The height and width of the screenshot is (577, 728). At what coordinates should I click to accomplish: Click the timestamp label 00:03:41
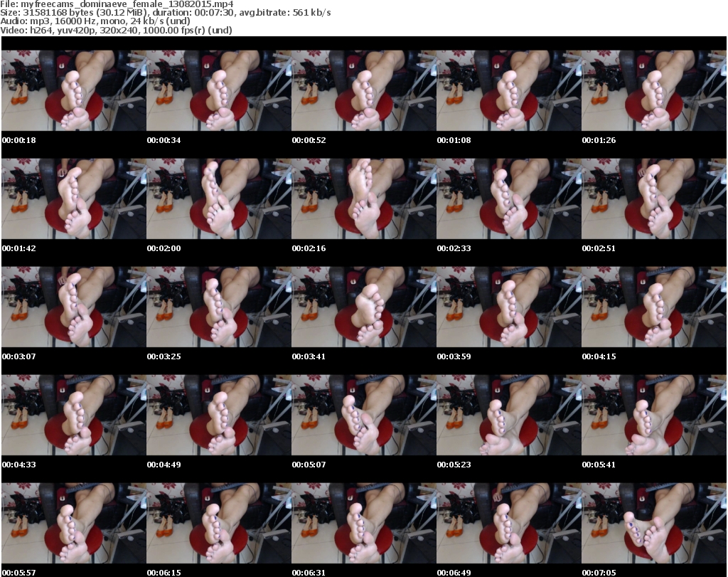point(309,356)
